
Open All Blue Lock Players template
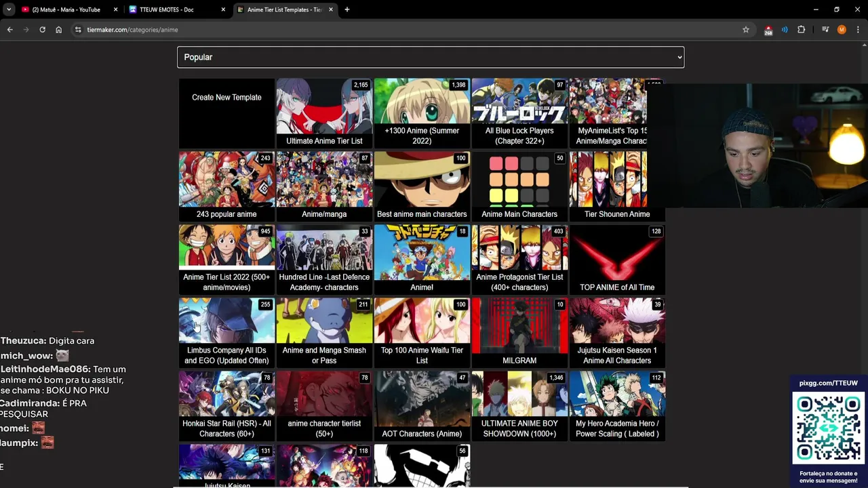point(519,113)
